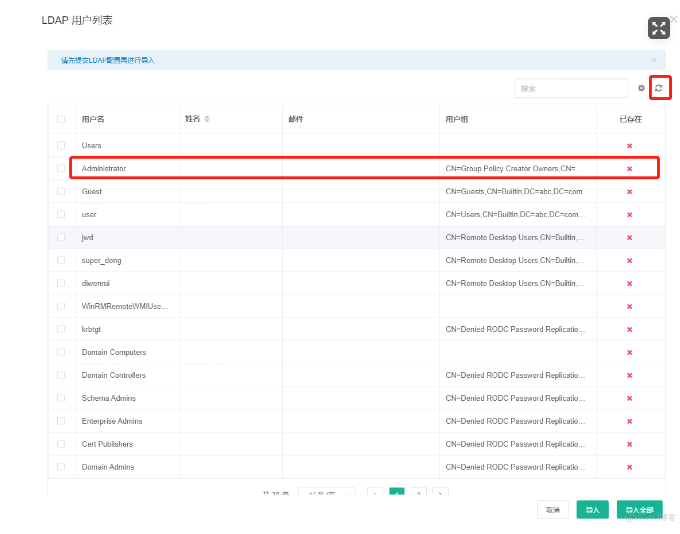
Task: Click the 导入全部 import all button
Action: (639, 509)
